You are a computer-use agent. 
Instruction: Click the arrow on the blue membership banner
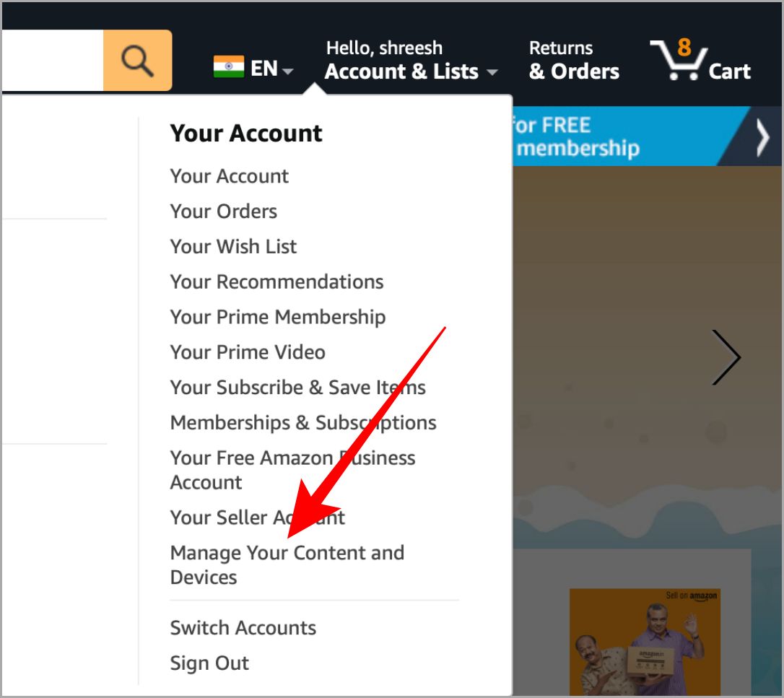[x=762, y=136]
